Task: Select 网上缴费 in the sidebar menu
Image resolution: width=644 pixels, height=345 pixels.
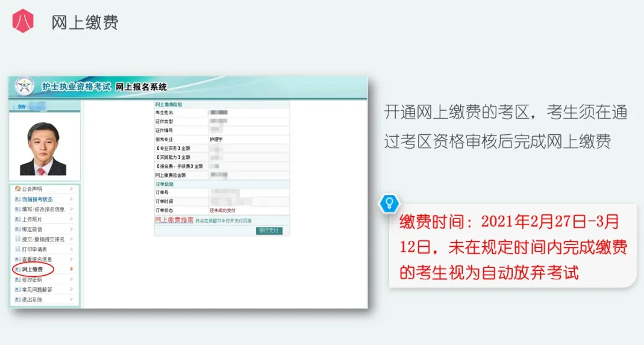Action: [x=33, y=269]
